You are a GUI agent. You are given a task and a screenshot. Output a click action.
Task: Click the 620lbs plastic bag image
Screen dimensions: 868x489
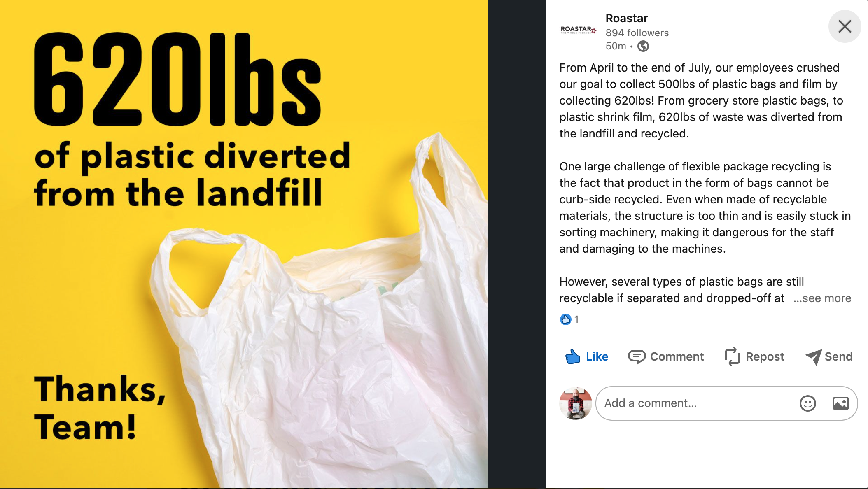tap(244, 244)
